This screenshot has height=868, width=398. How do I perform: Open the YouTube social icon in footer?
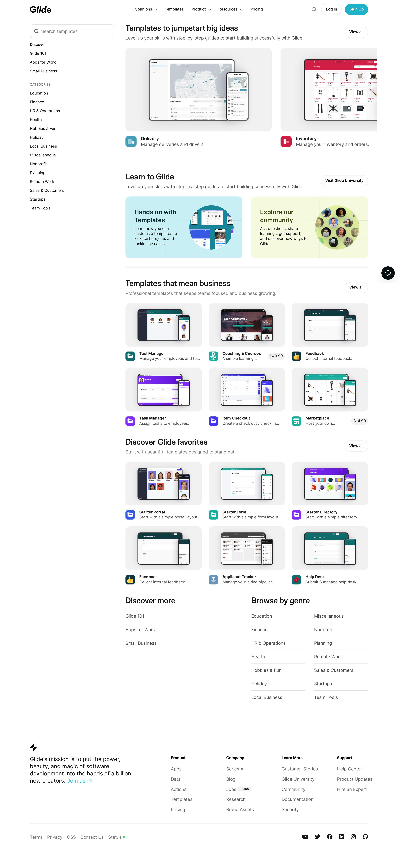(305, 837)
